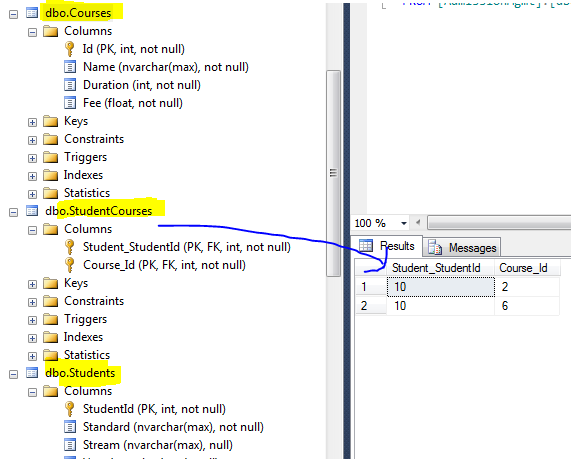Image resolution: width=571 pixels, height=459 pixels.
Task: Collapse the dbo.Courses table node
Action: tap(13, 15)
